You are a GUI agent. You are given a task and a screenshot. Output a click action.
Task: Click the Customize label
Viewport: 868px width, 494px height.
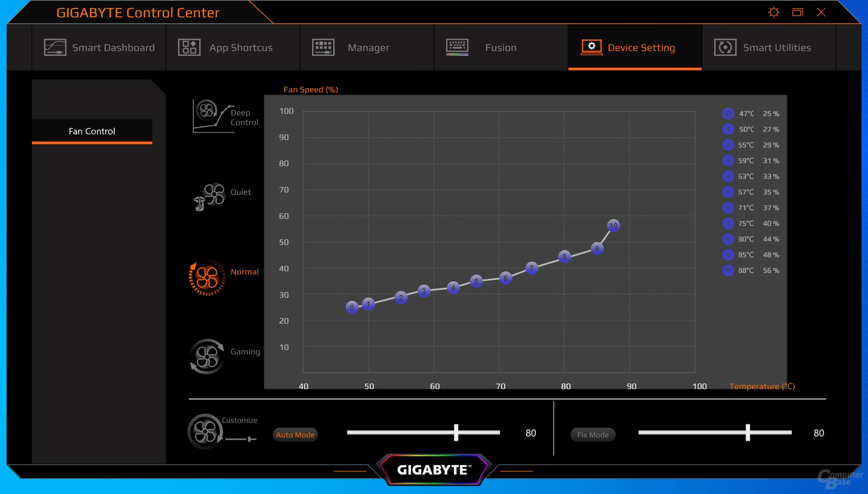(239, 420)
